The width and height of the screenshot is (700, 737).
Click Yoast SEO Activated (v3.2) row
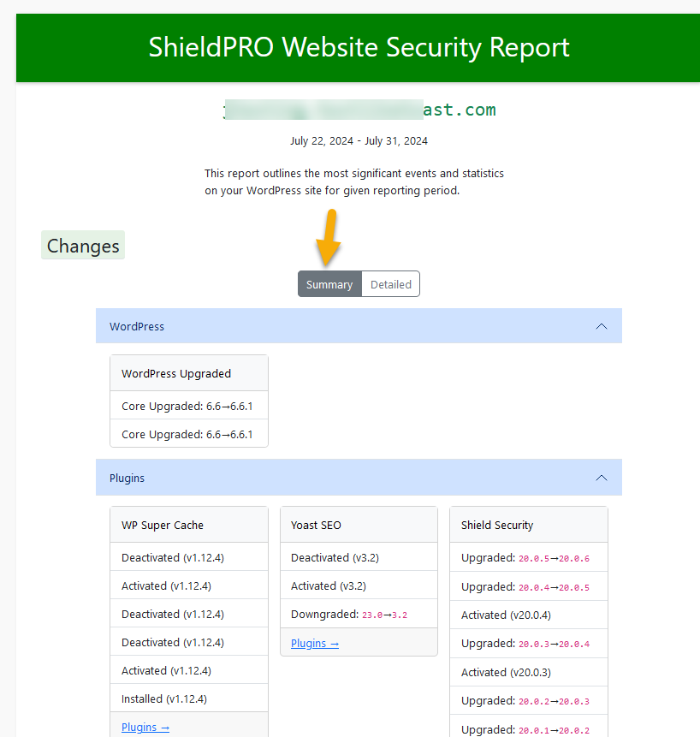point(359,585)
